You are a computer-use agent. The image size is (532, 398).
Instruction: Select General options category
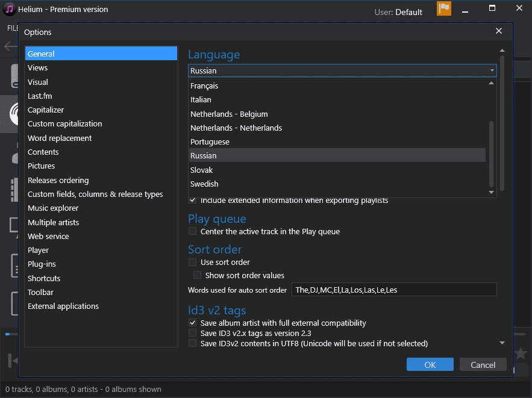pyautogui.click(x=101, y=54)
